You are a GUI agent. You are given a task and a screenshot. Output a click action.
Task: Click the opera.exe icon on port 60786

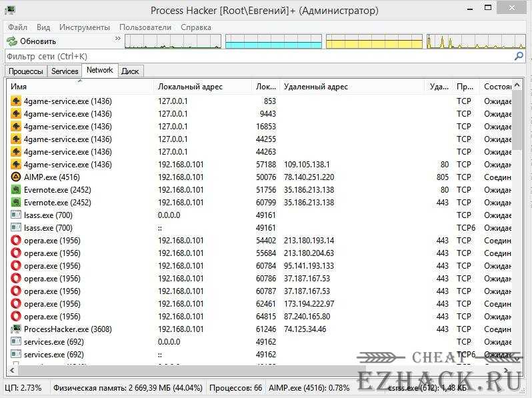pyautogui.click(x=16, y=279)
